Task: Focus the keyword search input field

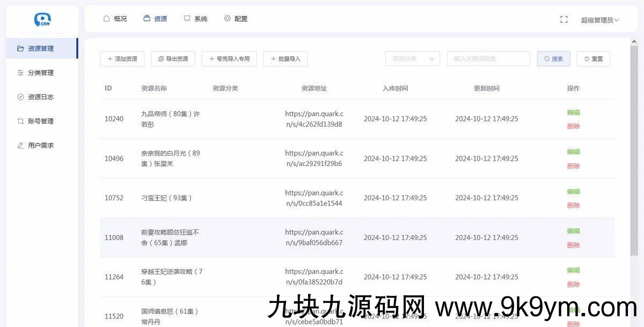Action: (488, 59)
